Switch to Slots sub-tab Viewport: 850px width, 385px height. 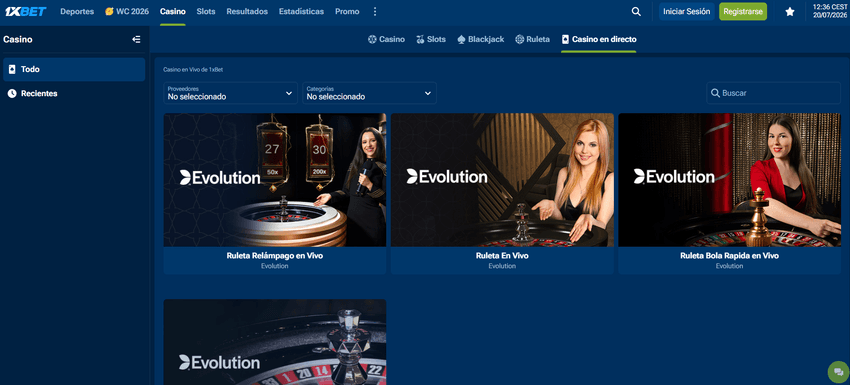point(431,40)
